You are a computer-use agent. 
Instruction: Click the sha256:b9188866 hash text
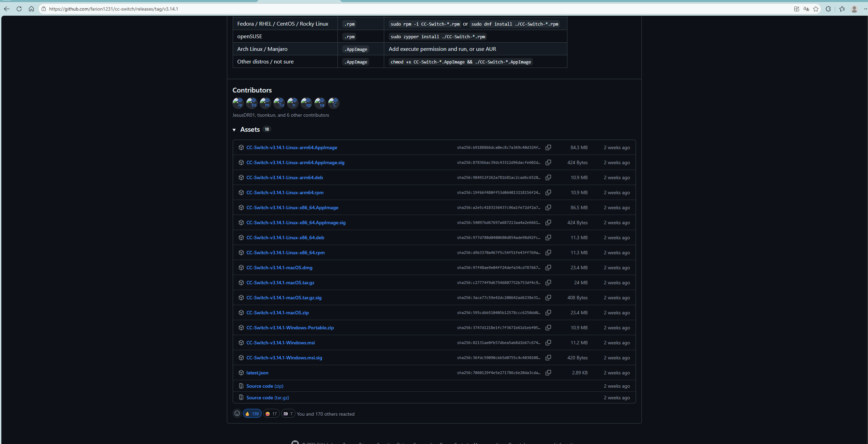pos(498,147)
